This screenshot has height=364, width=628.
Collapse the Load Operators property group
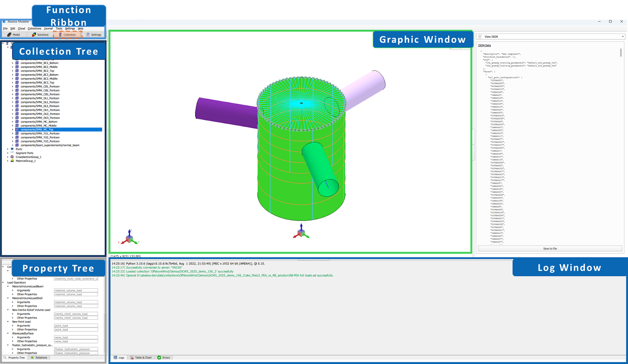click(x=3, y=282)
